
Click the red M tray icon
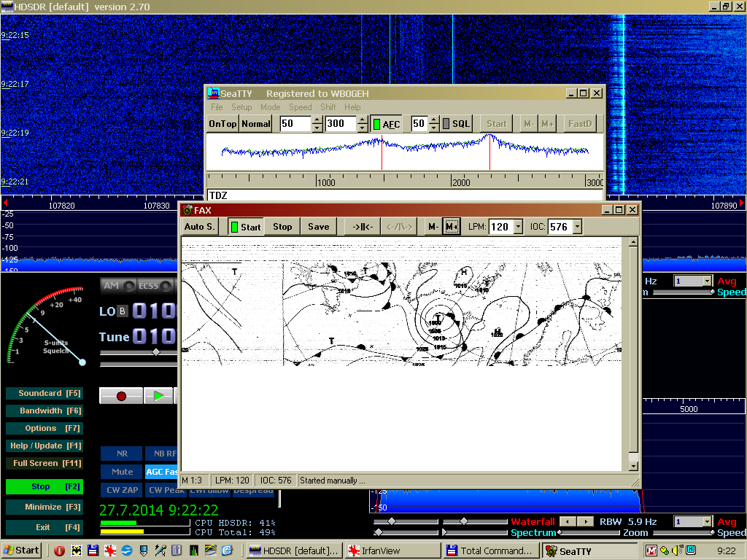coord(651,551)
